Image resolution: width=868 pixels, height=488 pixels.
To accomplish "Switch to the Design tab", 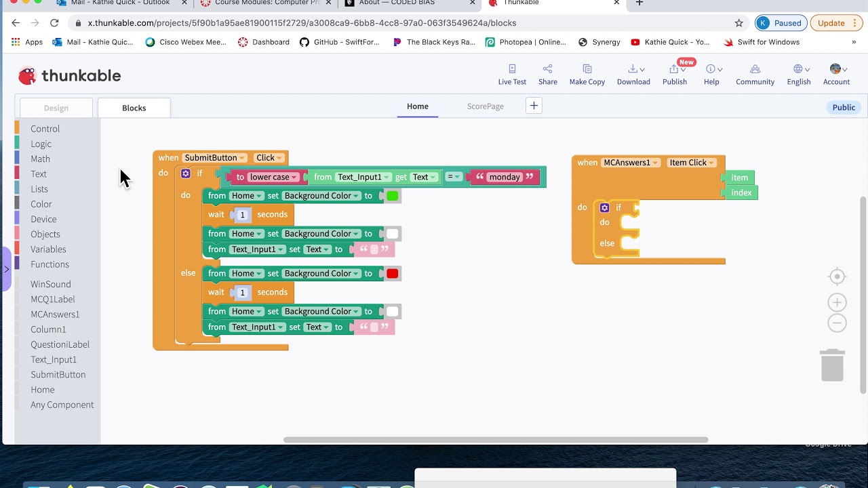I will [x=56, y=108].
